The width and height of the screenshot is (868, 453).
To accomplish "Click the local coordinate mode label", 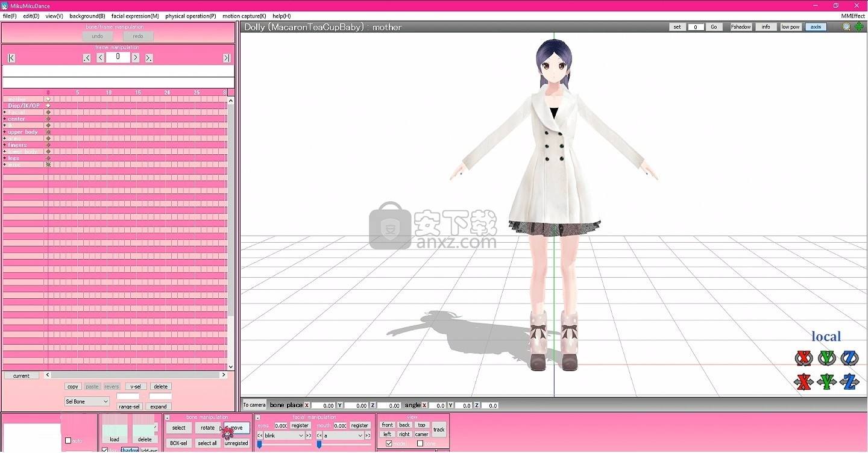I will [826, 337].
